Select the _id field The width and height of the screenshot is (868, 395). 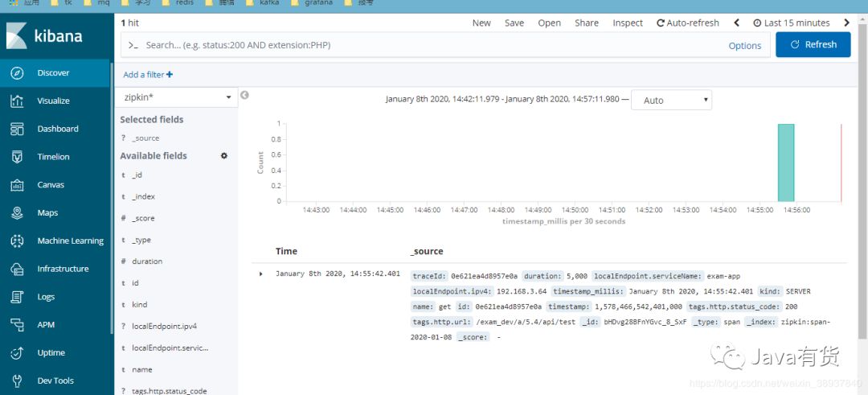137,175
